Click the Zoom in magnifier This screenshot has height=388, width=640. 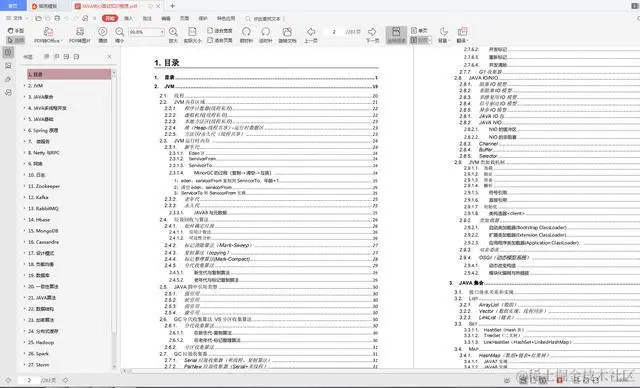coord(173,35)
